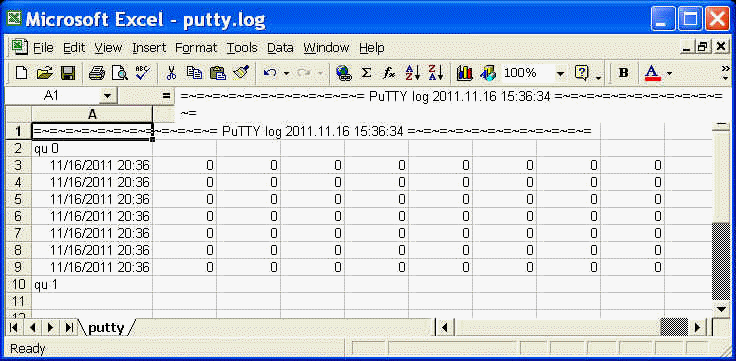This screenshot has width=736, height=361.
Task: Run the Spelling check ABC icon
Action: [x=142, y=73]
